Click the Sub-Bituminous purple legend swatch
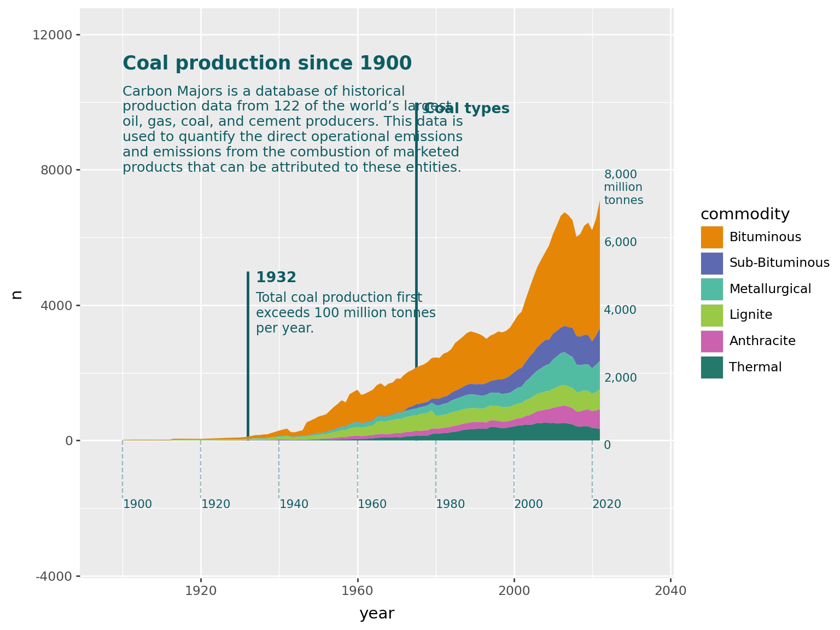 711,263
